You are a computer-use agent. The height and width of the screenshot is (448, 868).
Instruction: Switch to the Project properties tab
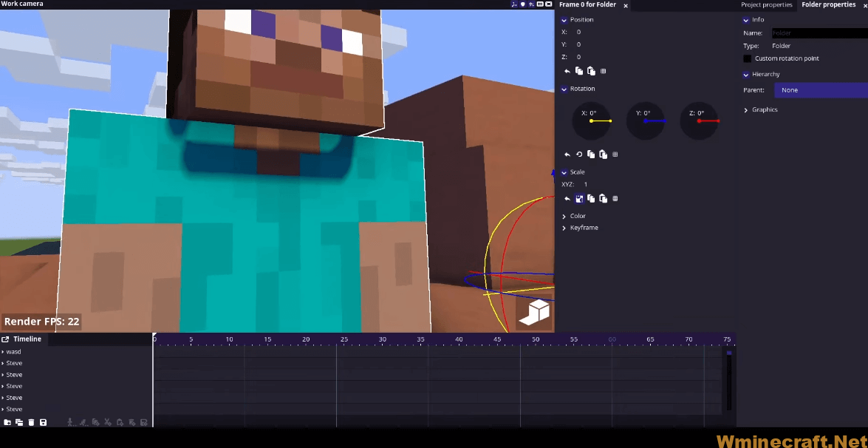coord(766,4)
